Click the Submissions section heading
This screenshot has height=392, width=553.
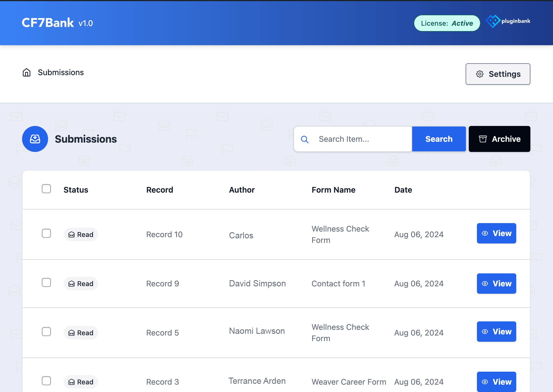[86, 139]
